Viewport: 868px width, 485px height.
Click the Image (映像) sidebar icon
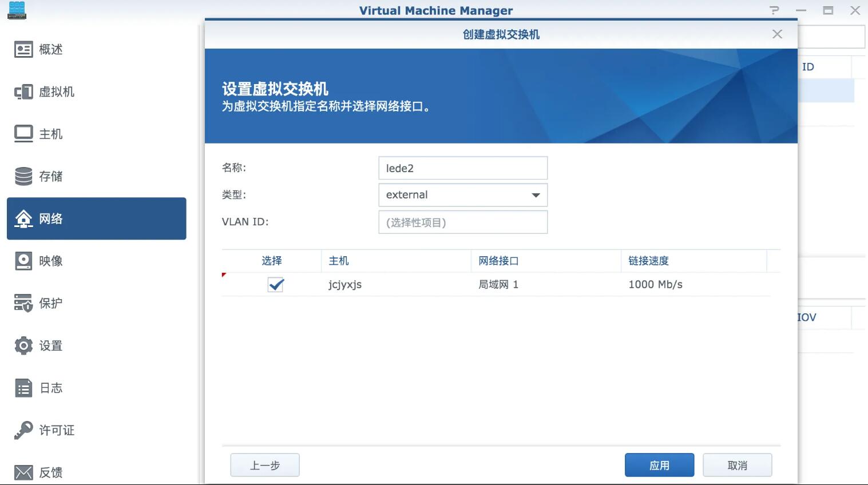click(23, 261)
